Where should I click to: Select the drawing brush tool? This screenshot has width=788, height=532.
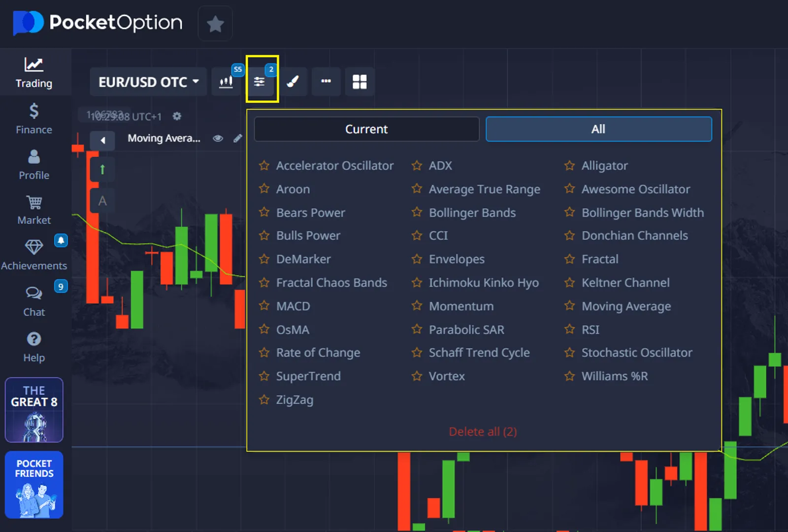point(293,82)
